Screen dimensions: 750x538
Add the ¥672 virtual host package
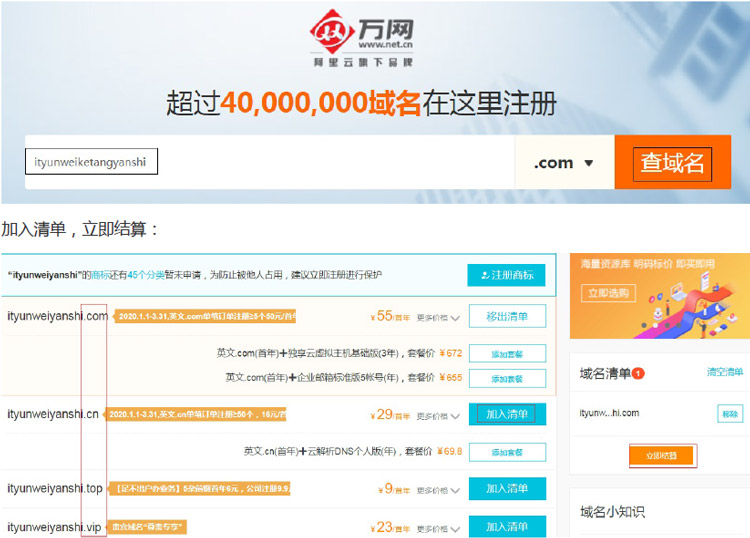click(507, 354)
